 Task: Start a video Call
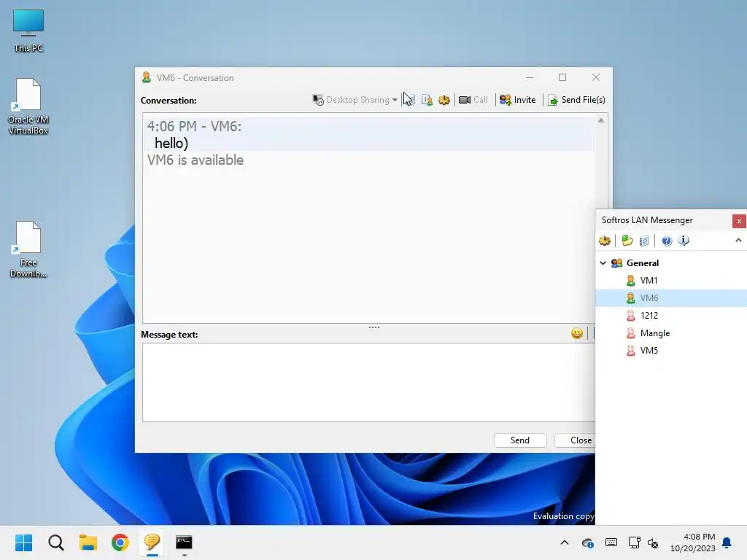pos(473,100)
